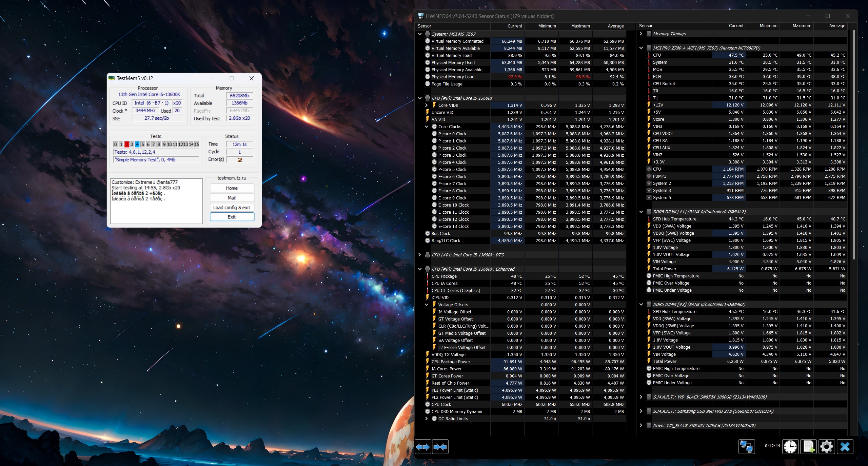Screen dimensions: 868x466
Task: Click the left Sensor column header
Action: pyautogui.click(x=452, y=26)
